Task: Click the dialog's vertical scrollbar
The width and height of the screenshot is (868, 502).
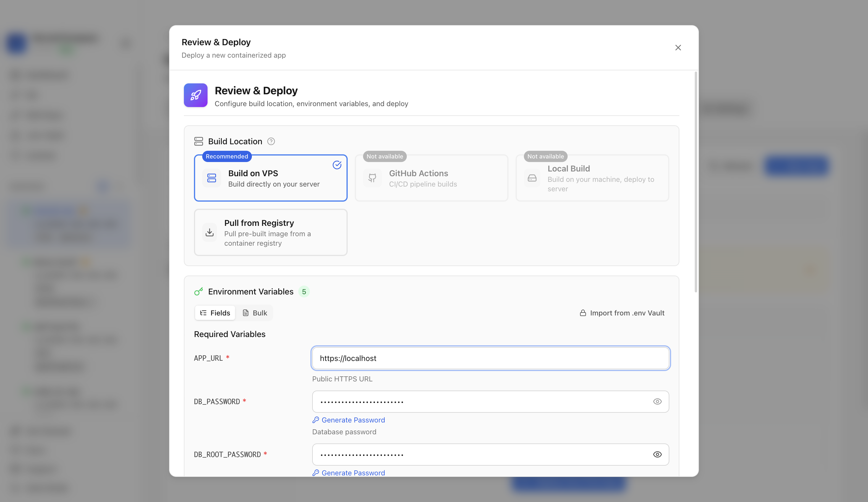Action: [x=696, y=182]
